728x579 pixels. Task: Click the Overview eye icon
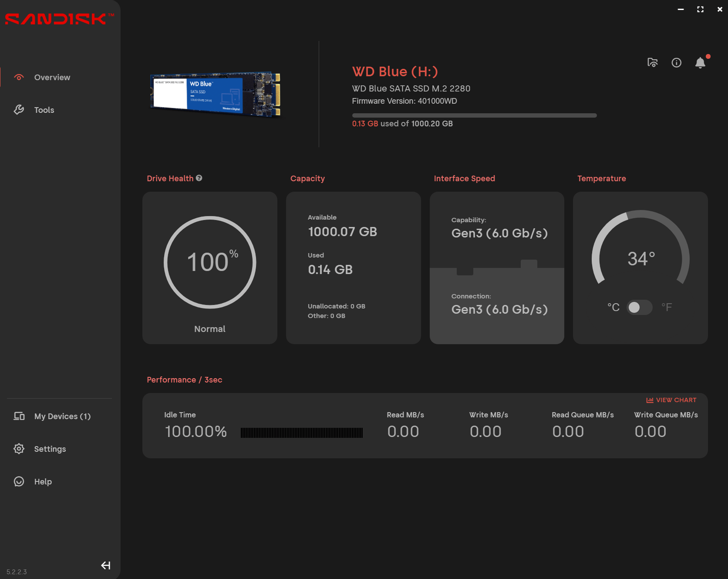19,77
